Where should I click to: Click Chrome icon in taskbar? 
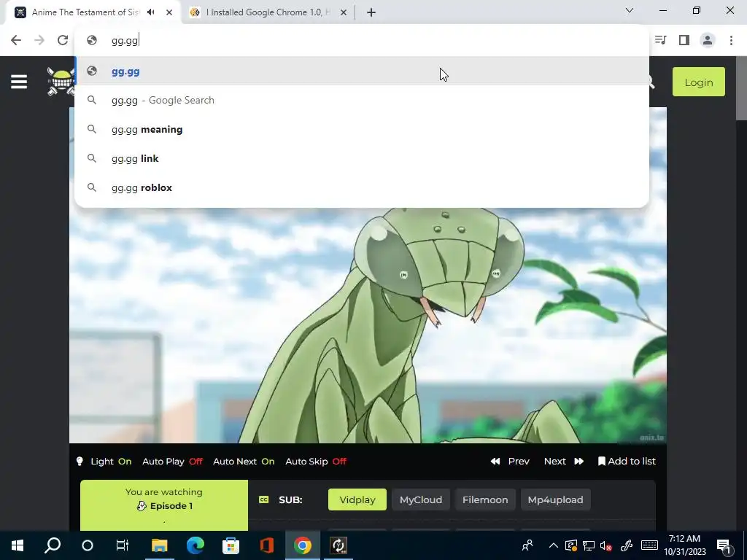[302, 545]
